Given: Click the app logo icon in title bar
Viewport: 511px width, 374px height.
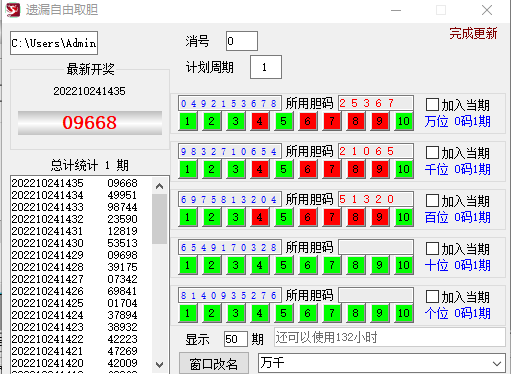Looking at the screenshot, I should pos(13,10).
